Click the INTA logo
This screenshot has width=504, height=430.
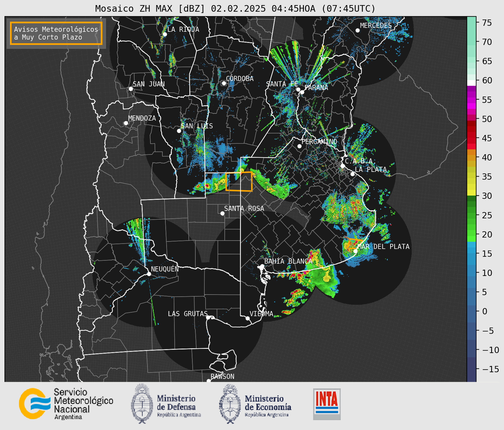click(x=327, y=404)
